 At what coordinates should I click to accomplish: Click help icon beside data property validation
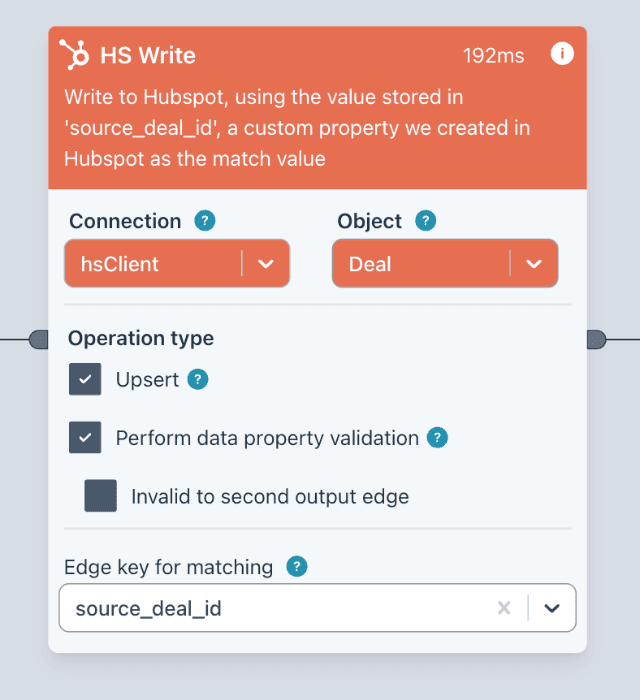click(437, 438)
